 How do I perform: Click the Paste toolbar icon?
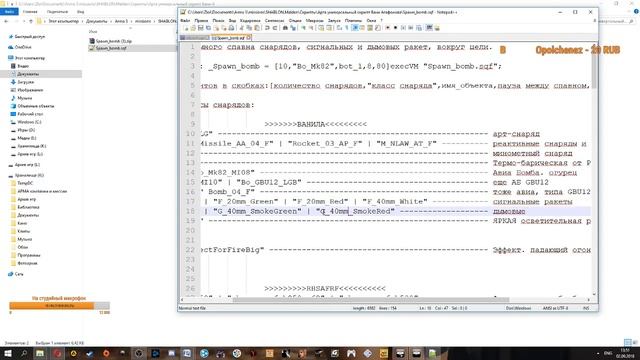coord(257,28)
